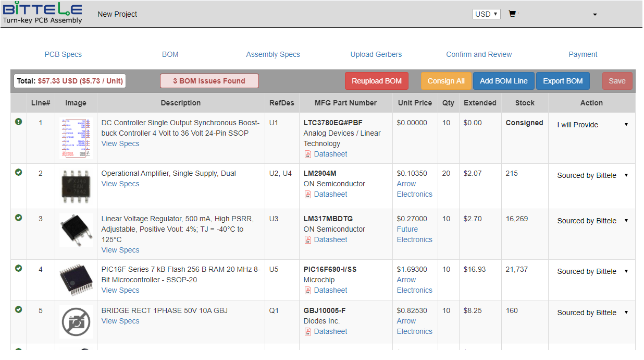
Task: Open Arrow Electronics supplier link for LM2904M
Action: click(415, 189)
